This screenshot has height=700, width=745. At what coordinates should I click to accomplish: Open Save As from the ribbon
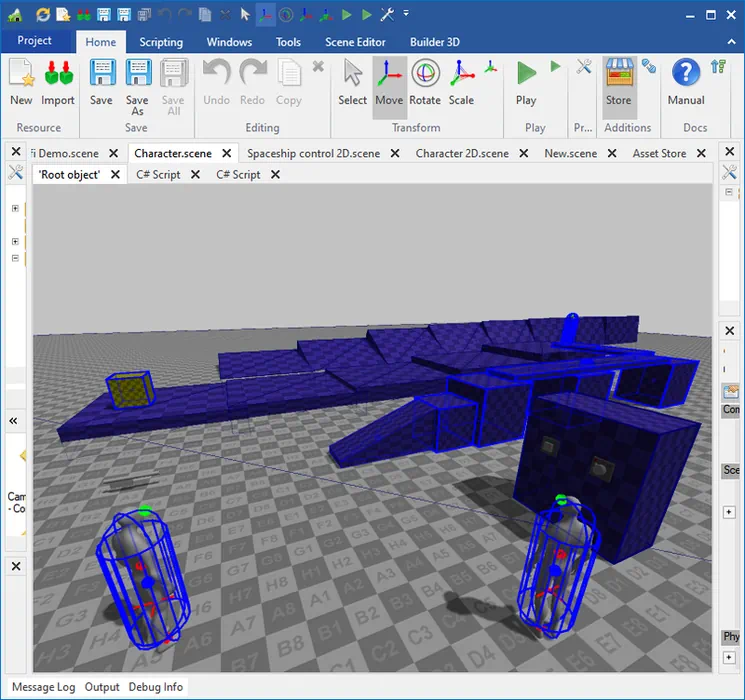click(138, 86)
